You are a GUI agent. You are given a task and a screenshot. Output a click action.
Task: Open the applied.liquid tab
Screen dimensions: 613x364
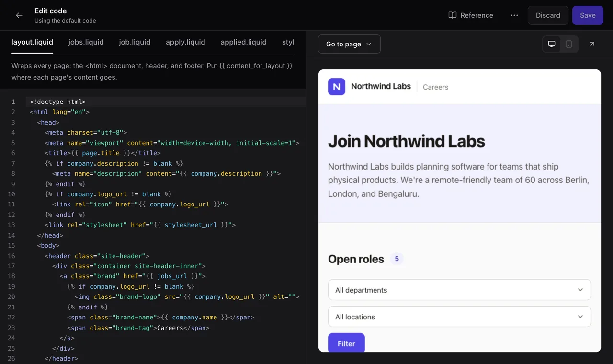pyautogui.click(x=243, y=42)
